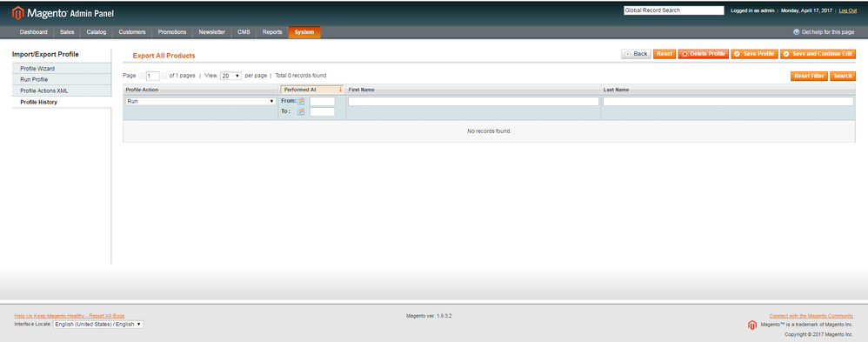Viewport: 868px width, 342px height.
Task: Open the View per page dropdown
Action: click(x=230, y=76)
